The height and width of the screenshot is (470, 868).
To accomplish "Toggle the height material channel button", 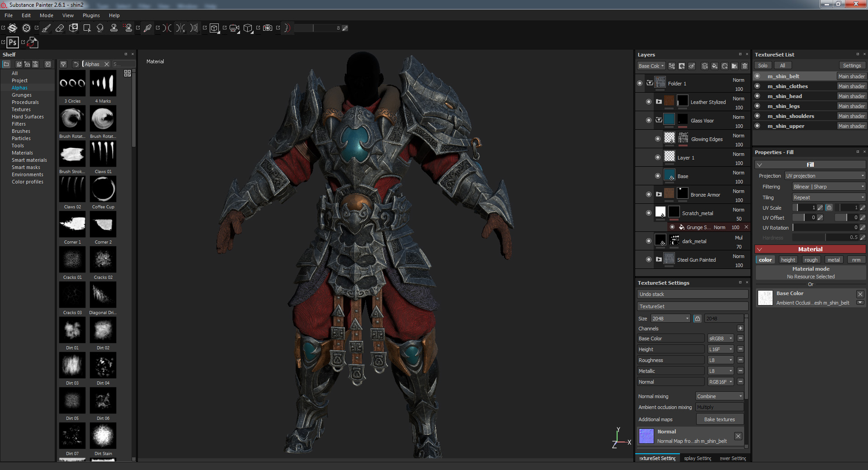I will click(788, 260).
